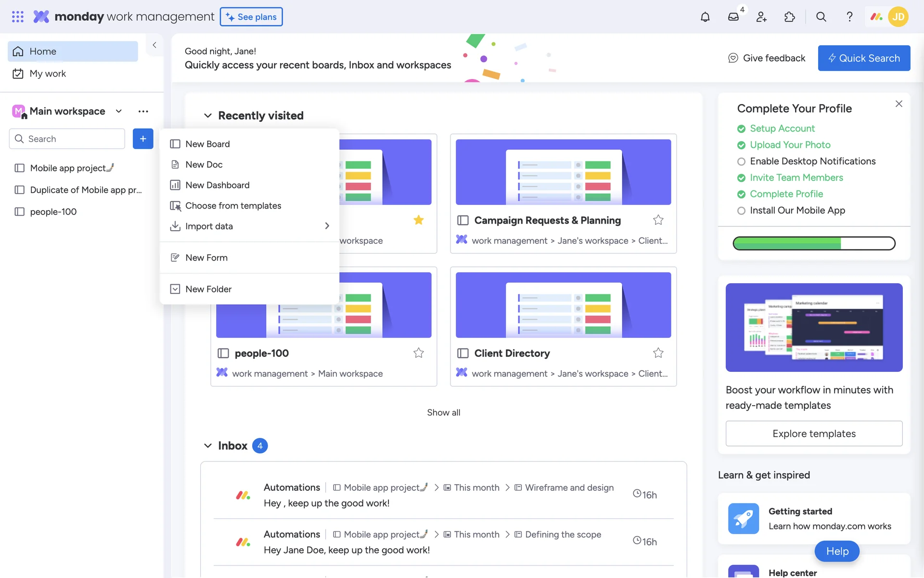The image size is (924, 578).
Task: Click Explore templates button
Action: click(x=814, y=433)
